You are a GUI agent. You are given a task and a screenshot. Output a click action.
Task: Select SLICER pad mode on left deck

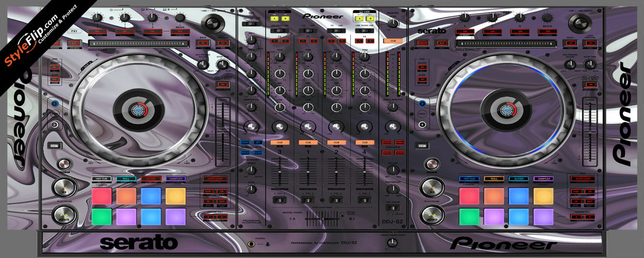point(151,179)
